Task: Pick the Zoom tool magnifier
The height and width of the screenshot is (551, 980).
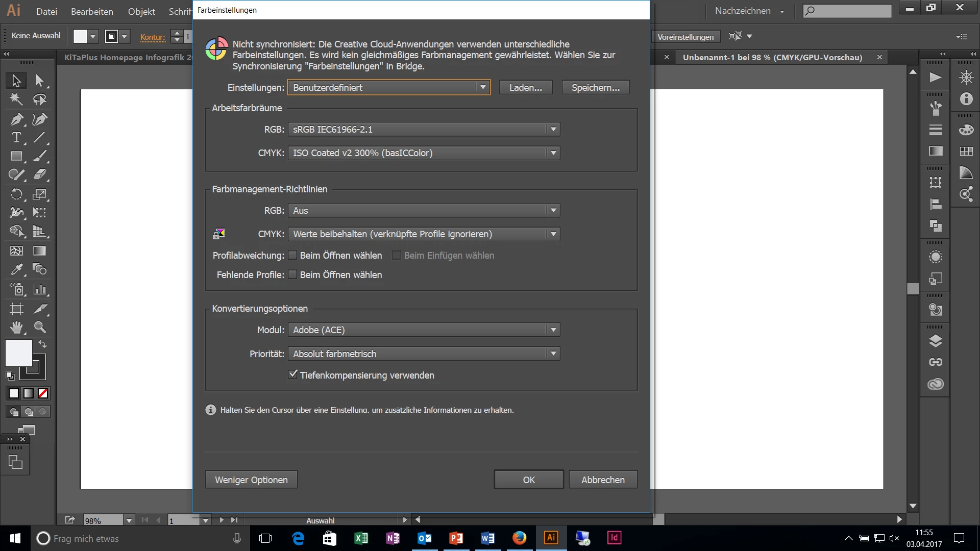Action: 40,327
